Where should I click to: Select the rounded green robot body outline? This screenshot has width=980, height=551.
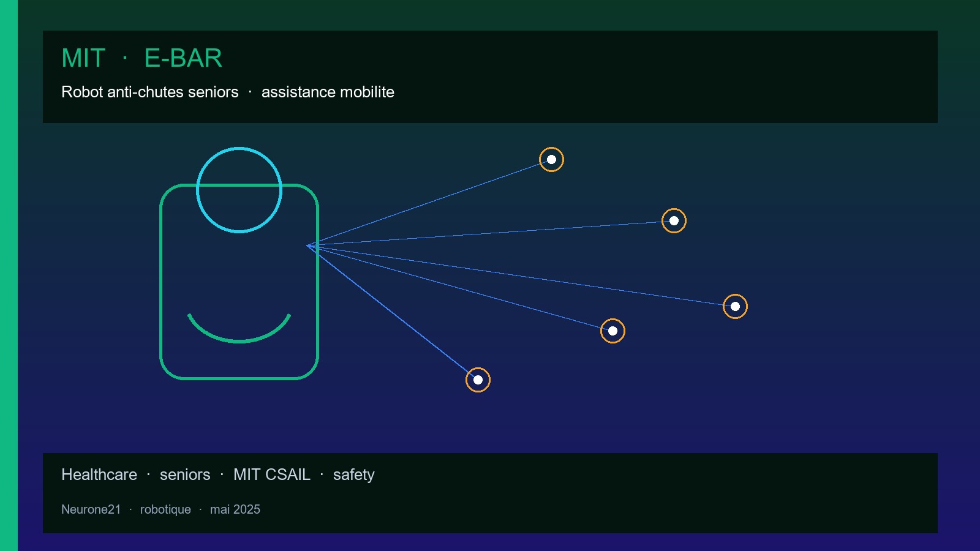[239, 282]
